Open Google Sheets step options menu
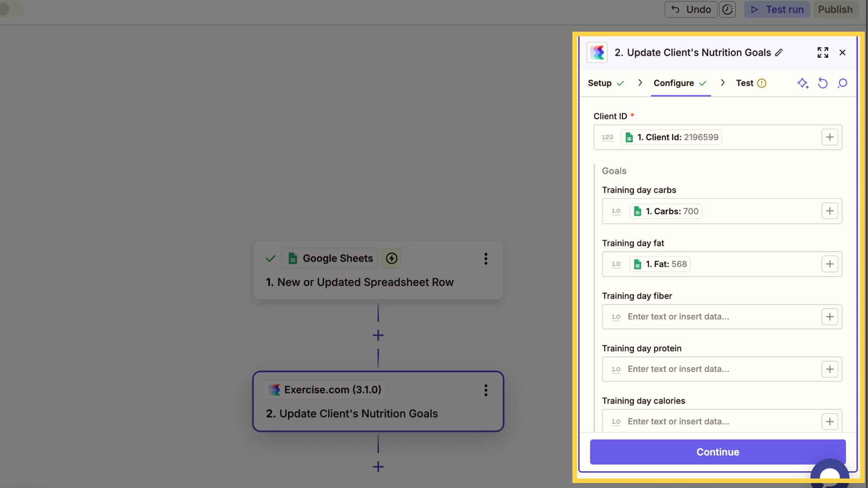Viewport: 868px width, 488px height. click(486, 258)
